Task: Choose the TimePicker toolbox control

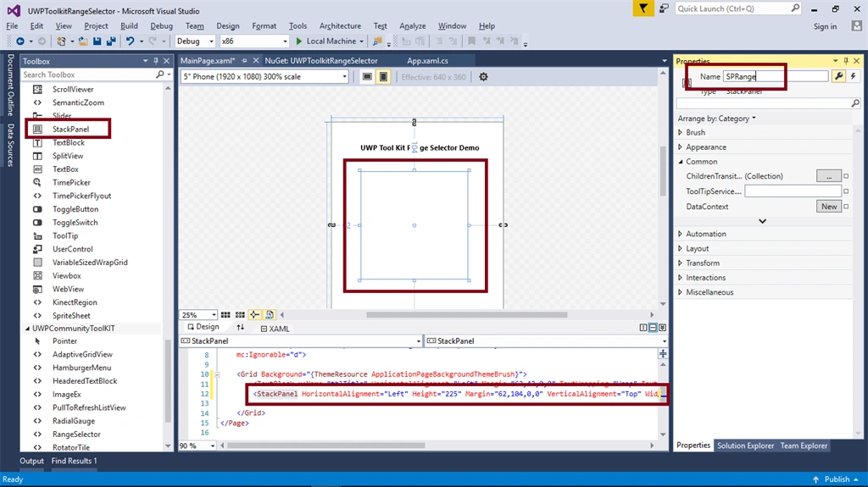Action: click(x=71, y=183)
